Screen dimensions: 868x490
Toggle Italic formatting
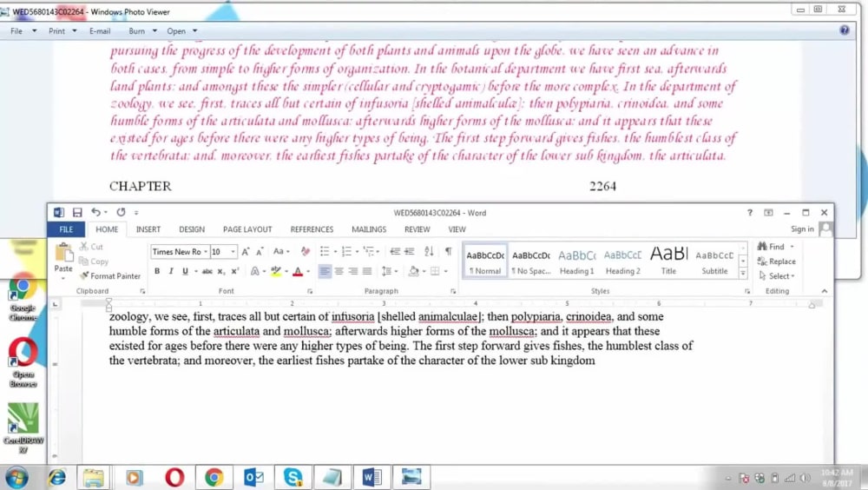pyautogui.click(x=170, y=271)
